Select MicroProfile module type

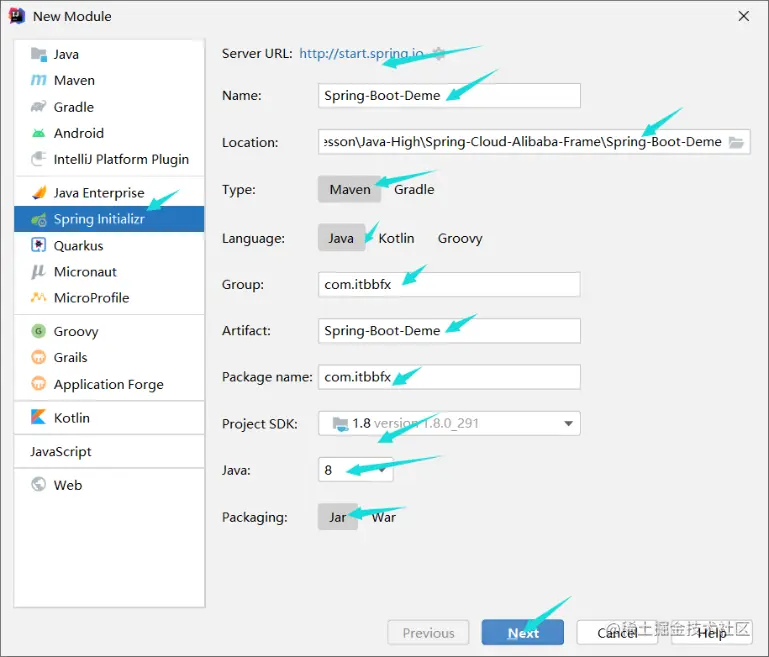tap(109, 298)
